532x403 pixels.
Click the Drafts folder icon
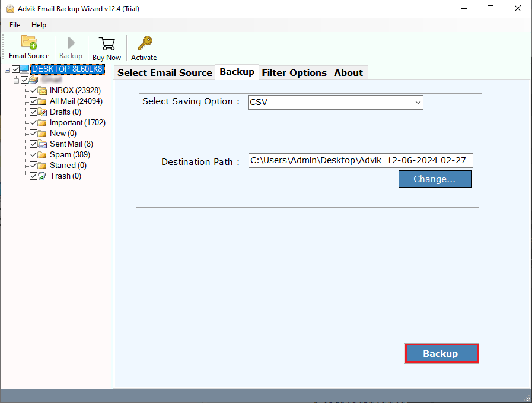click(x=43, y=112)
